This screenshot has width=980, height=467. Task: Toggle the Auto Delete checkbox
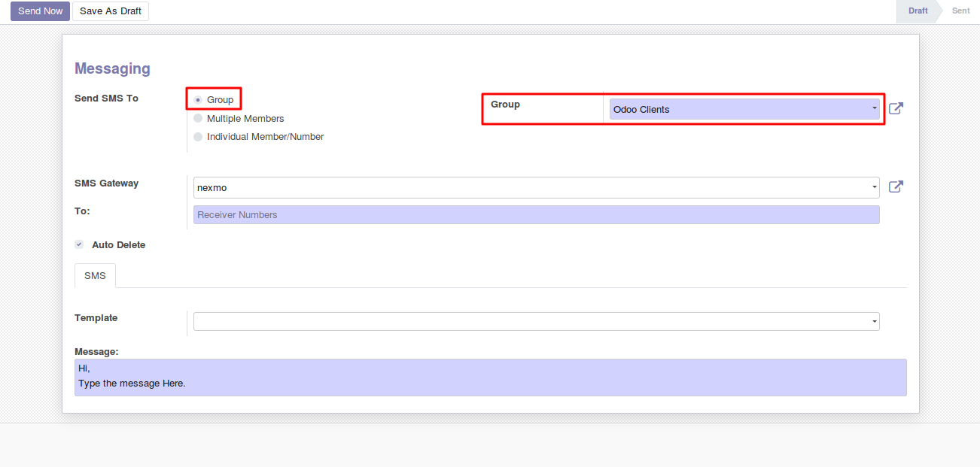tap(79, 244)
